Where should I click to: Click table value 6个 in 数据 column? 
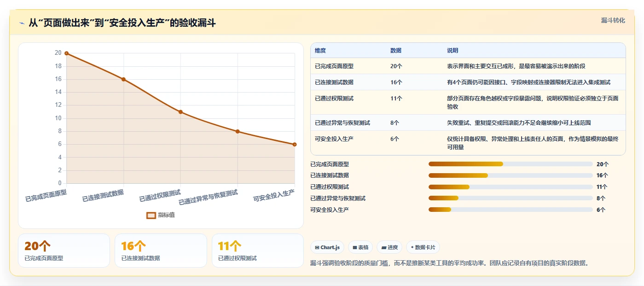click(395, 139)
